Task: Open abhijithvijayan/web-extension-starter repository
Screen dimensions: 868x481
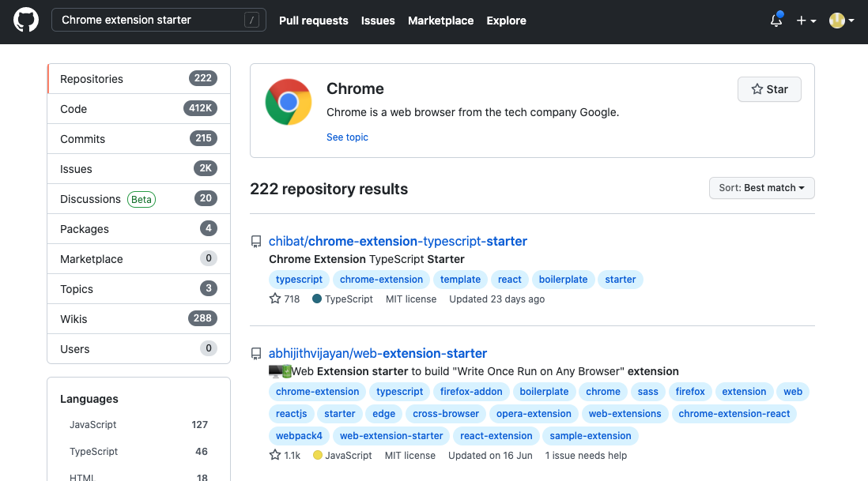Action: click(x=378, y=353)
